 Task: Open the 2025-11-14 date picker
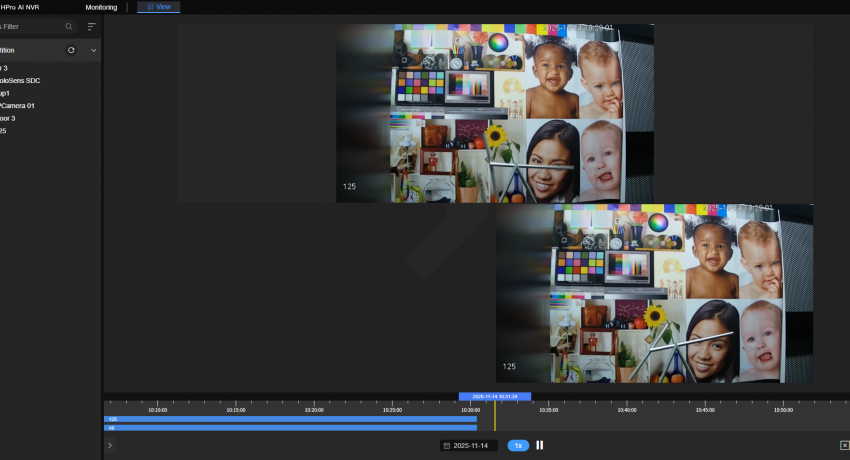[467, 445]
